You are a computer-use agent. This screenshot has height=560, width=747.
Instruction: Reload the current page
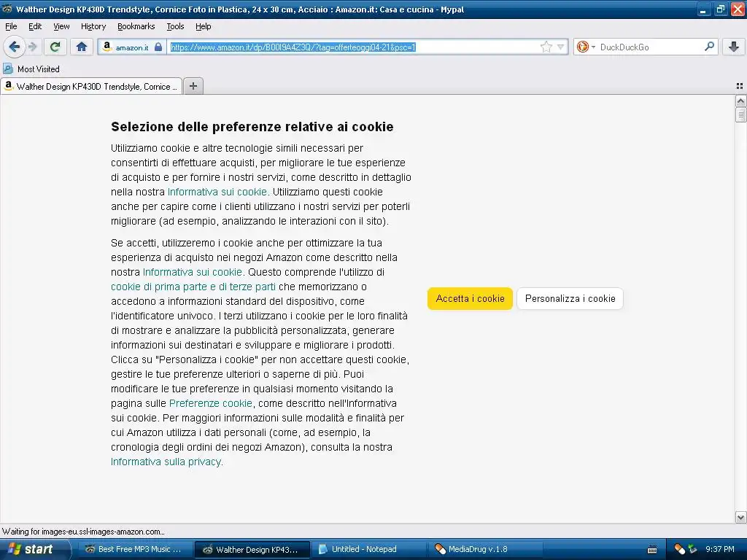tap(55, 47)
